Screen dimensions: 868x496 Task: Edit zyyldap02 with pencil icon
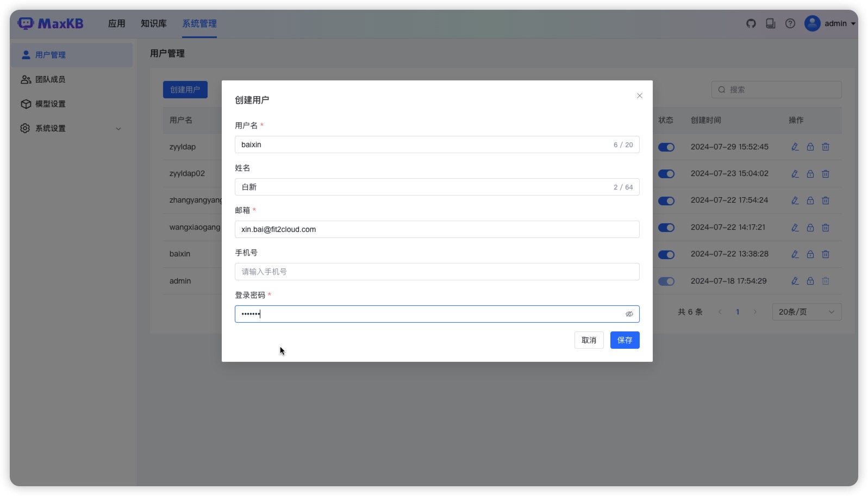click(795, 174)
